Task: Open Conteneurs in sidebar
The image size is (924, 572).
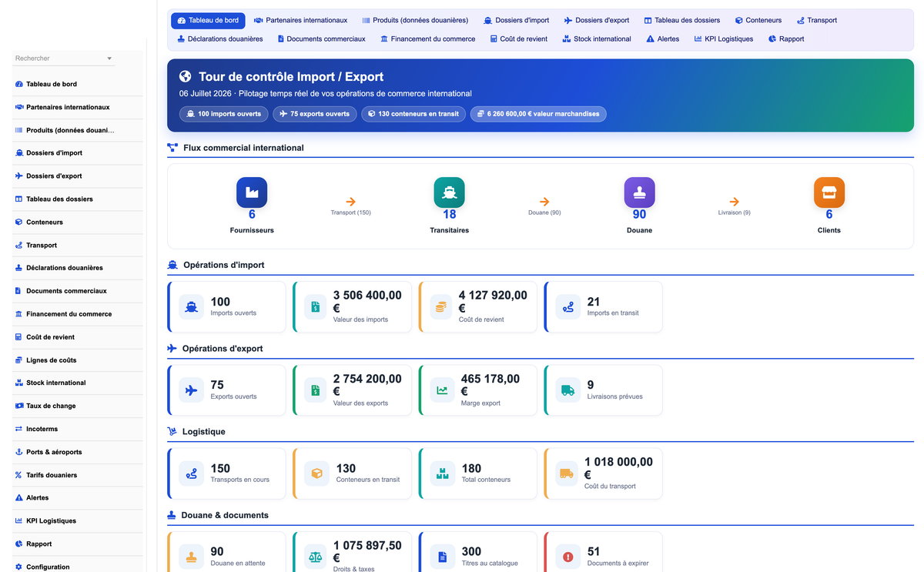Action: (78, 222)
